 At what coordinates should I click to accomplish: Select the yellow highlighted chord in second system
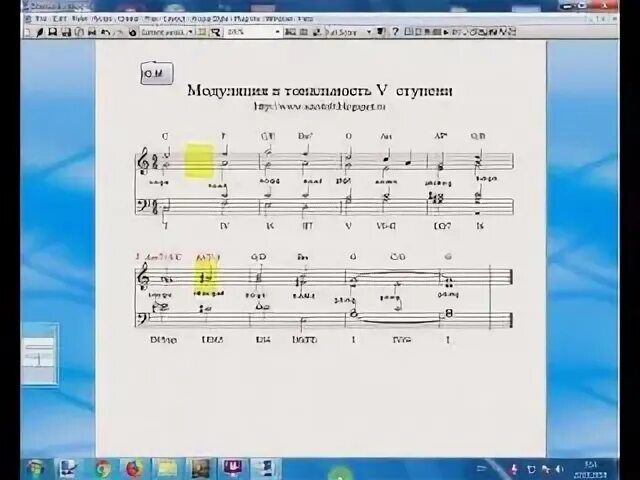point(207,277)
